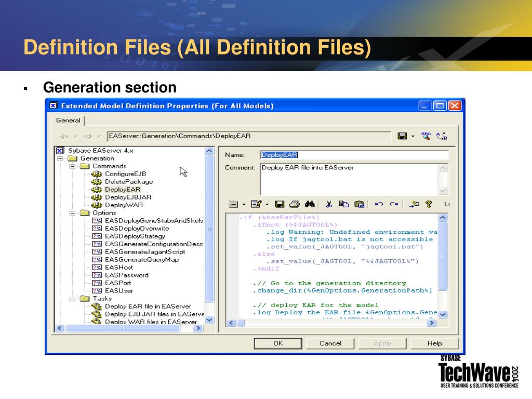Select the EASGenerateQueryMap option

[142, 260]
